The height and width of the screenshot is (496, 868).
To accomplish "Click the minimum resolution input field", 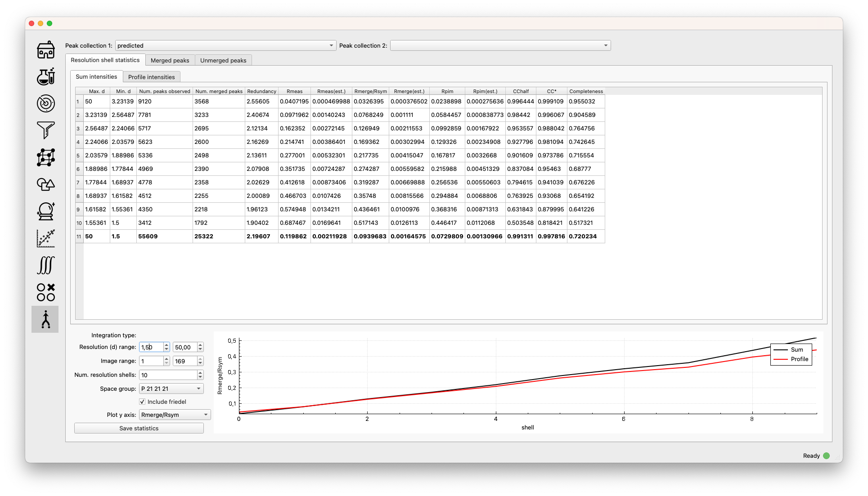I will click(x=151, y=347).
